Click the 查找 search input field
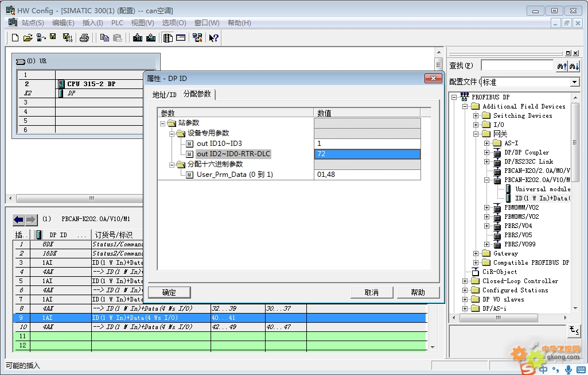This screenshot has width=588, height=375. point(517,65)
